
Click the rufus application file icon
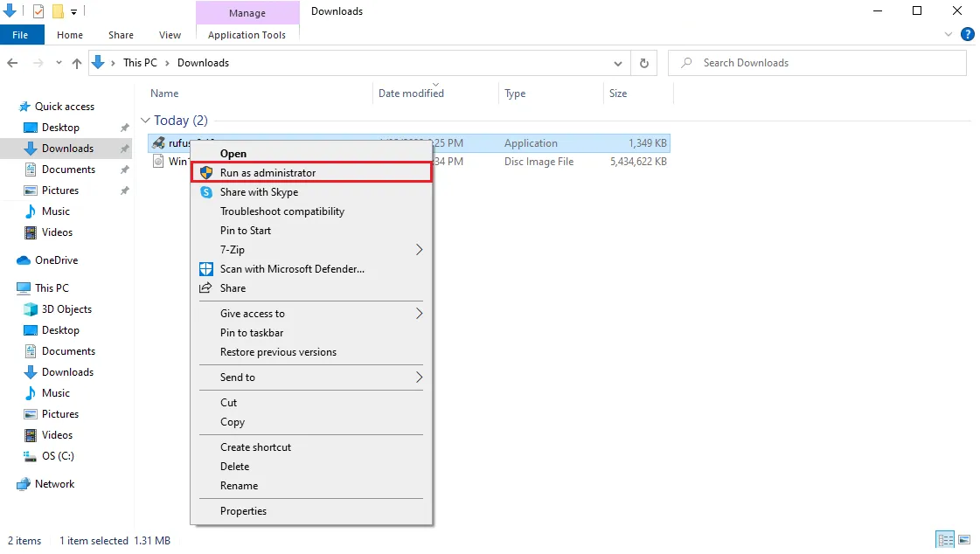159,143
